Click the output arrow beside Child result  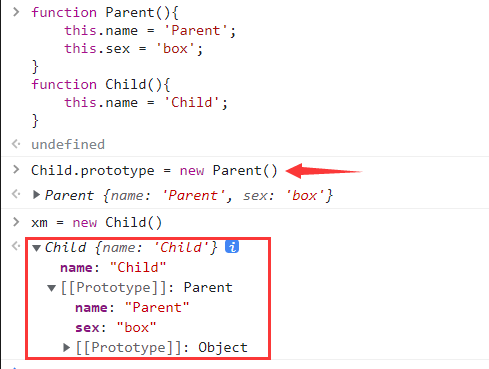(16, 246)
